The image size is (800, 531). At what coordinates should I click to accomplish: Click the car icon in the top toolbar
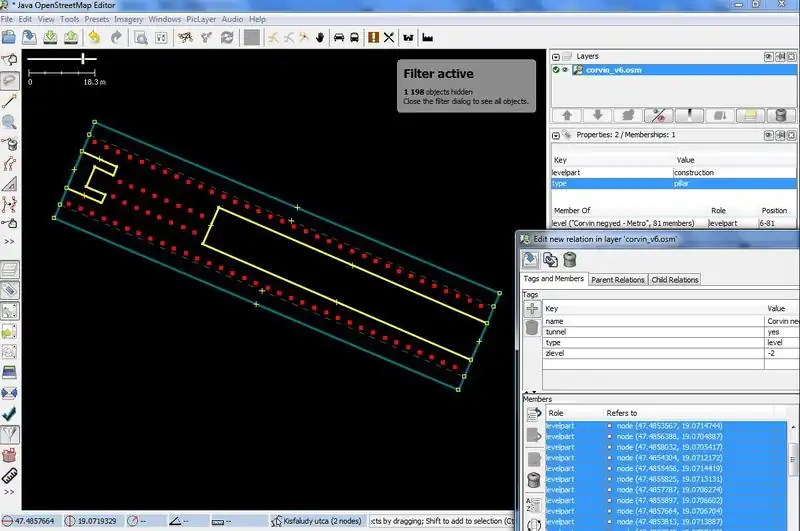pyautogui.click(x=339, y=38)
